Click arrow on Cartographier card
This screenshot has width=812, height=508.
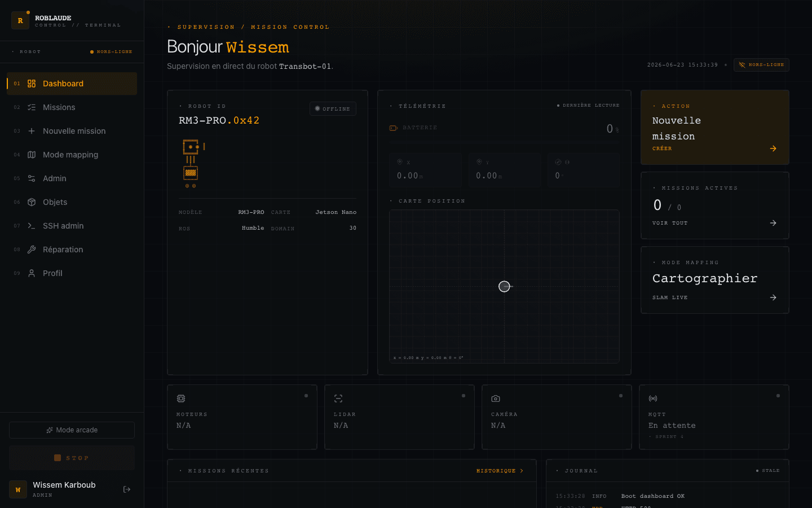[773, 297]
